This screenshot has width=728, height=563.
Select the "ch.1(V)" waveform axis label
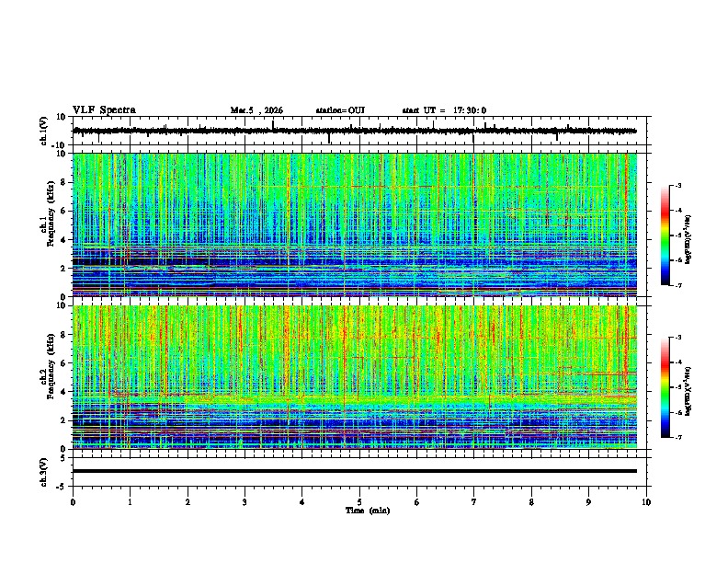44,131
